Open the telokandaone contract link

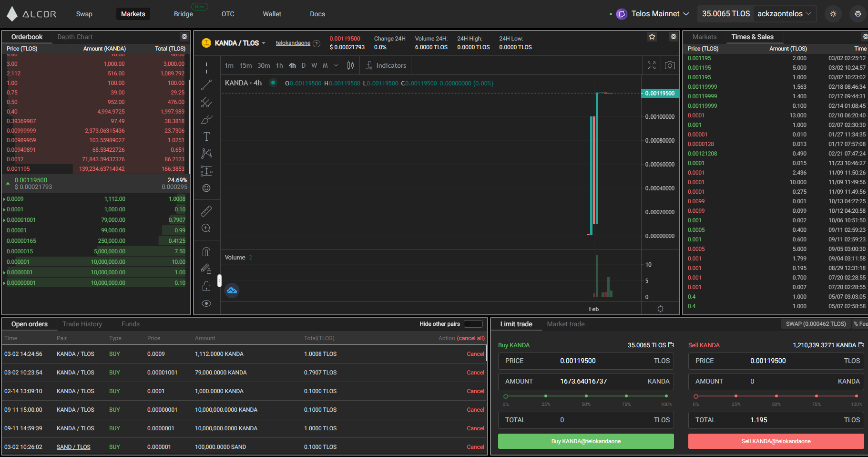[293, 43]
